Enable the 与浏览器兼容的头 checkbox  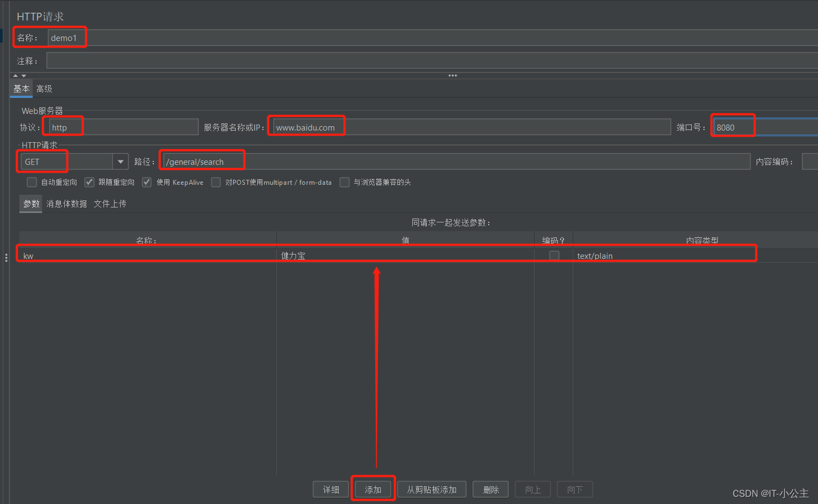(x=344, y=182)
